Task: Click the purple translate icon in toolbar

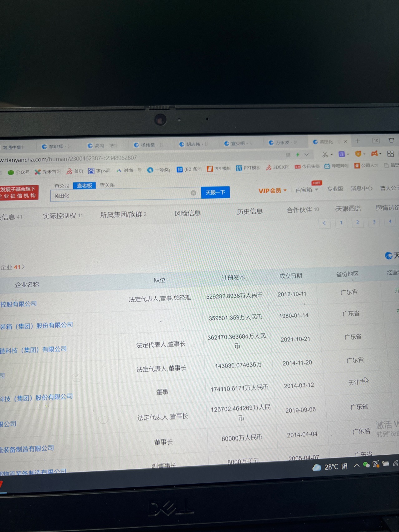Action: click(342, 154)
